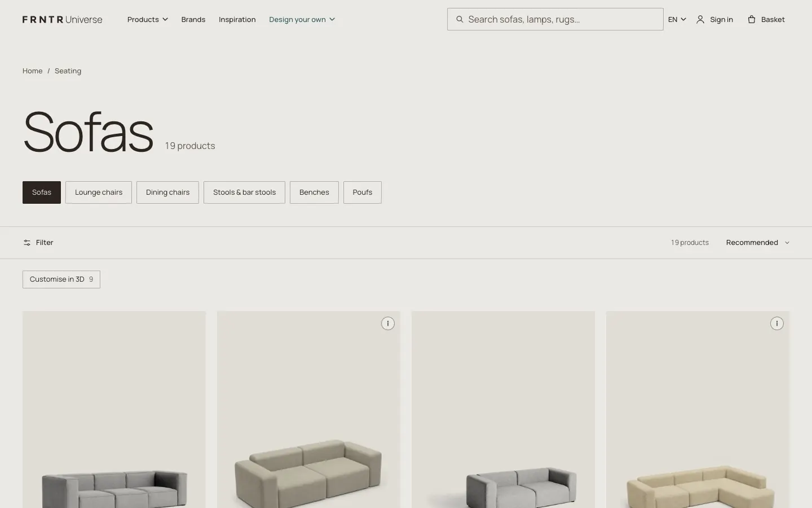Toggle the Customise in 3D filter
Image resolution: width=812 pixels, height=508 pixels.
coord(61,279)
